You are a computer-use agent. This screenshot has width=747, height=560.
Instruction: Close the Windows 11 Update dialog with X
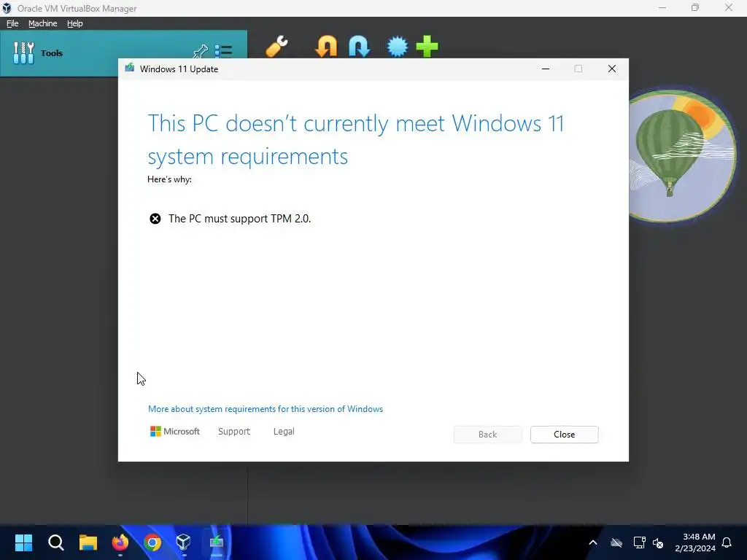coord(612,69)
